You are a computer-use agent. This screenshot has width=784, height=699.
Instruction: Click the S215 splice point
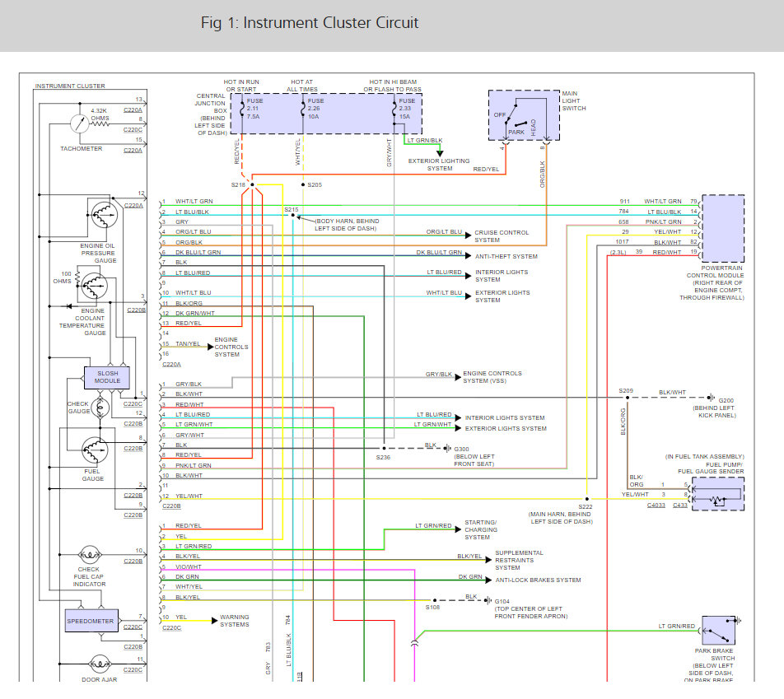click(x=293, y=216)
